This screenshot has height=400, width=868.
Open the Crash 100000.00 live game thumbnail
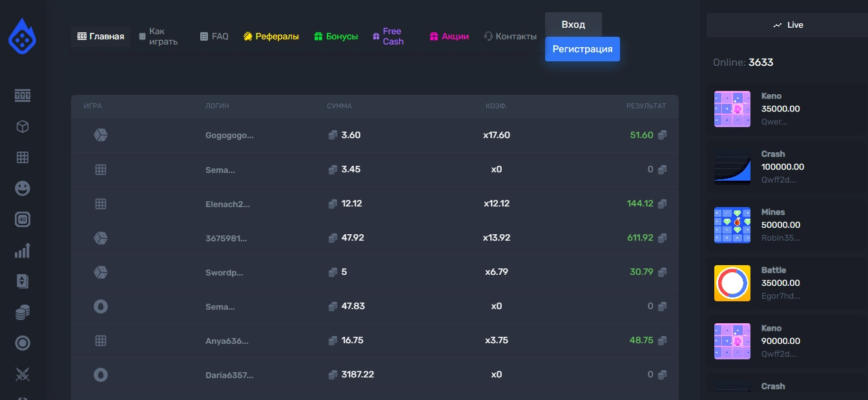[x=732, y=167]
